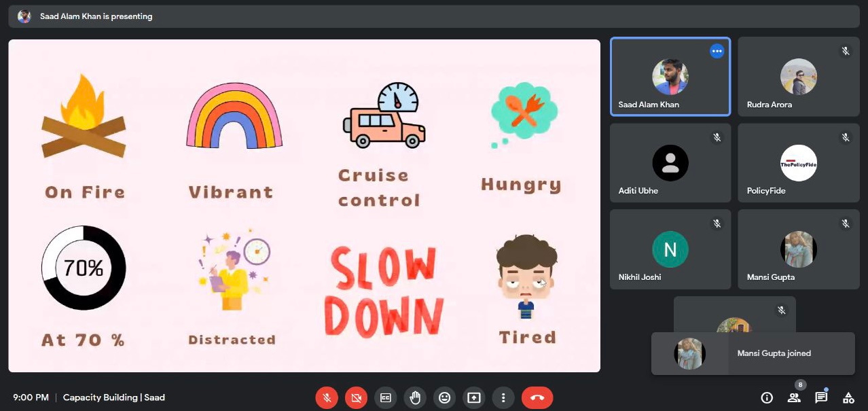Click the 'At 70 %' label on slide
The image size is (868, 411).
coord(83,340)
